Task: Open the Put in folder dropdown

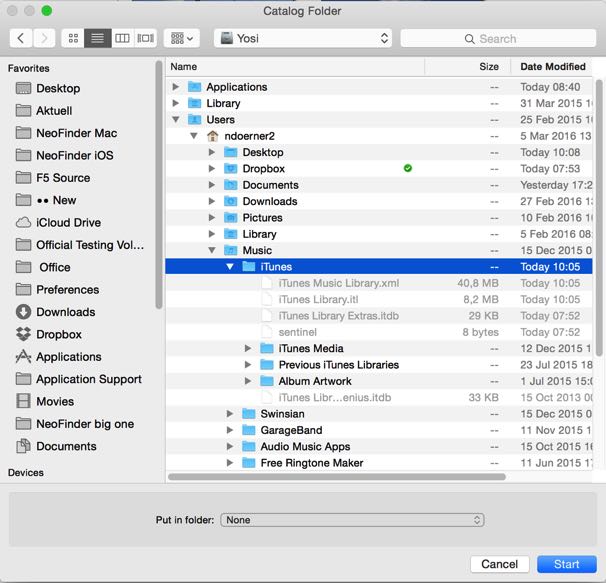Action: pos(352,520)
